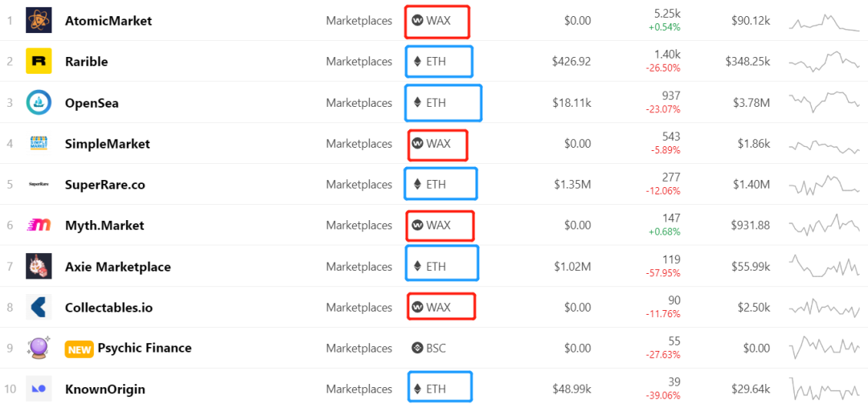
Task: Click the Collectables.io blue logo icon
Action: [x=39, y=307]
